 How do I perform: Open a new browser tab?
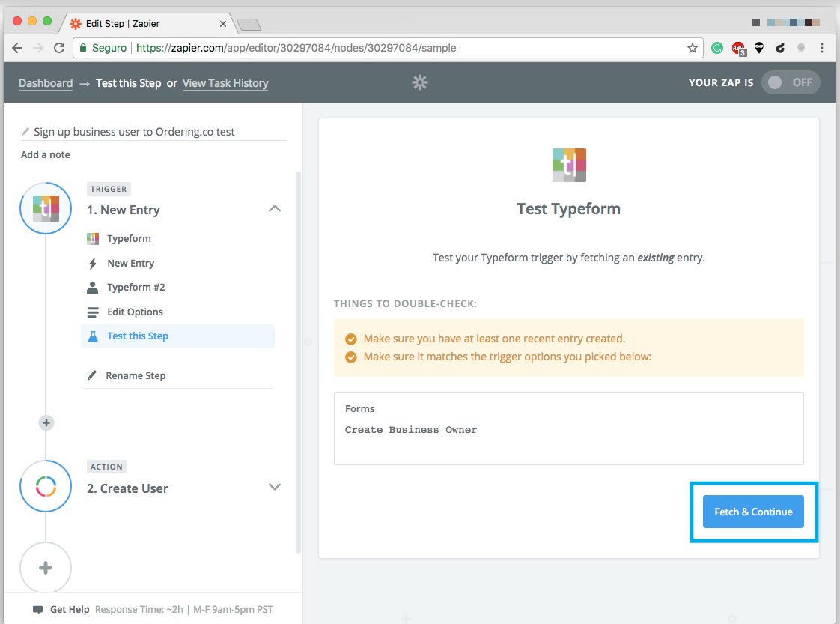coord(249,25)
